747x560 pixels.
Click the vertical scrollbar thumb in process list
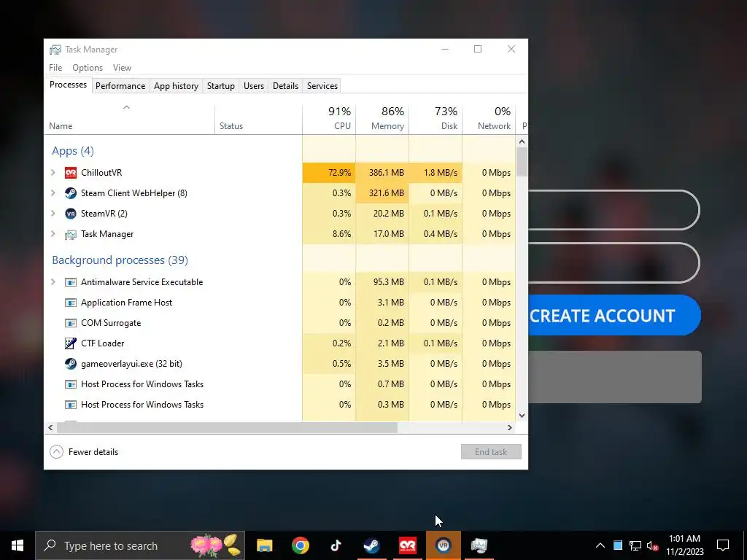[522, 162]
